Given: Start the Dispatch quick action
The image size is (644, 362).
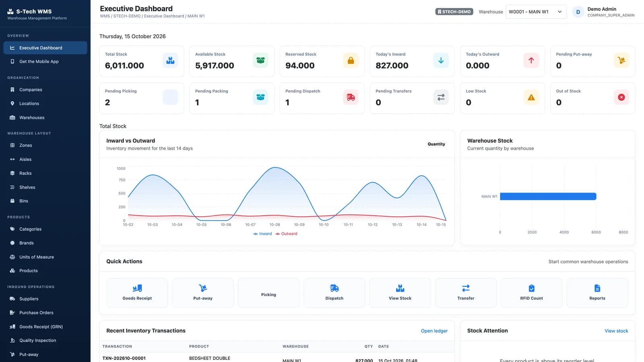Looking at the screenshot, I should pyautogui.click(x=334, y=293).
